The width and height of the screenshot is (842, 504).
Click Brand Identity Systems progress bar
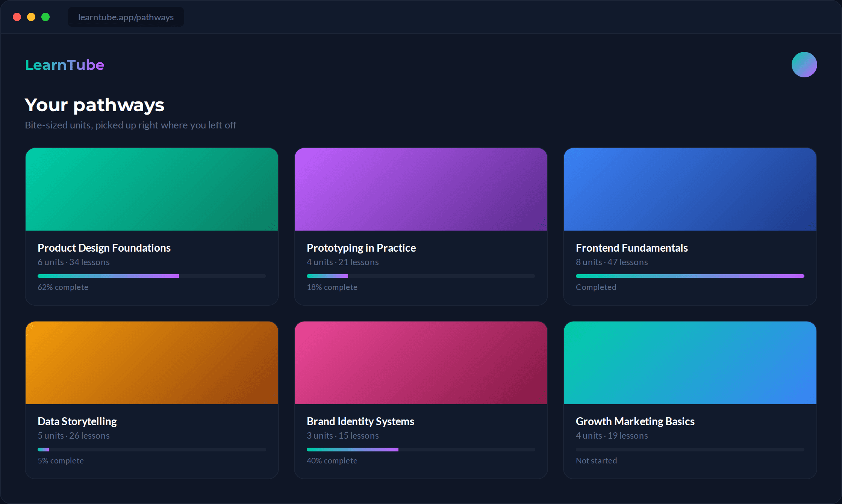(x=421, y=450)
